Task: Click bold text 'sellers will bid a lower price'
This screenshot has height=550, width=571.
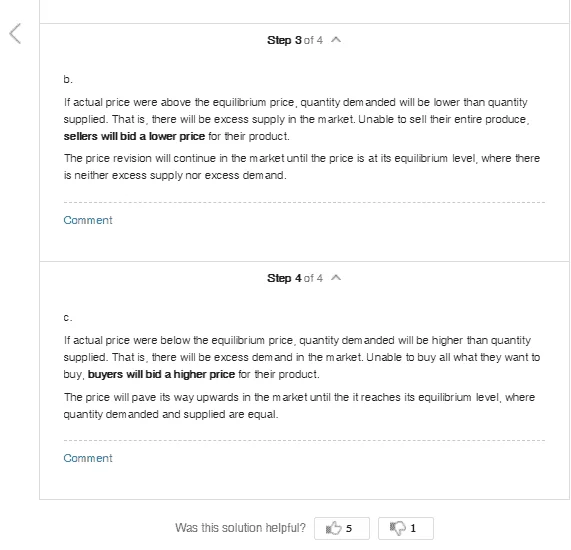Action: [x=134, y=136]
